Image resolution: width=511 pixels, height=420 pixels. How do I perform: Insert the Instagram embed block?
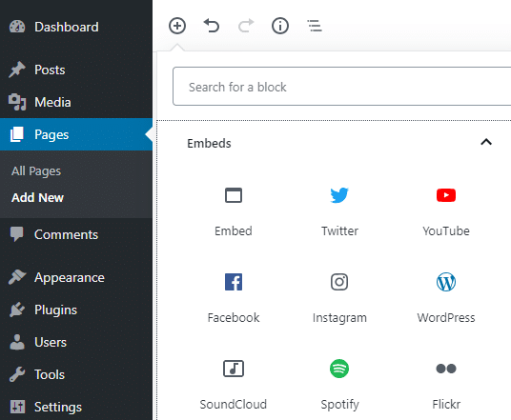tap(339, 297)
